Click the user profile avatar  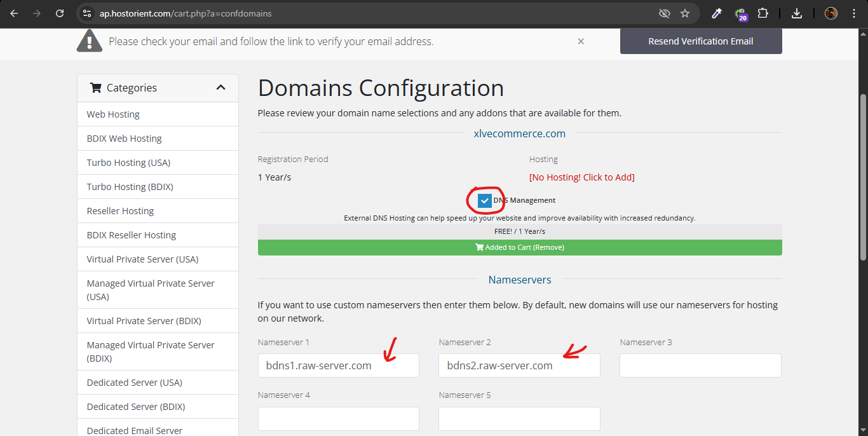(831, 13)
